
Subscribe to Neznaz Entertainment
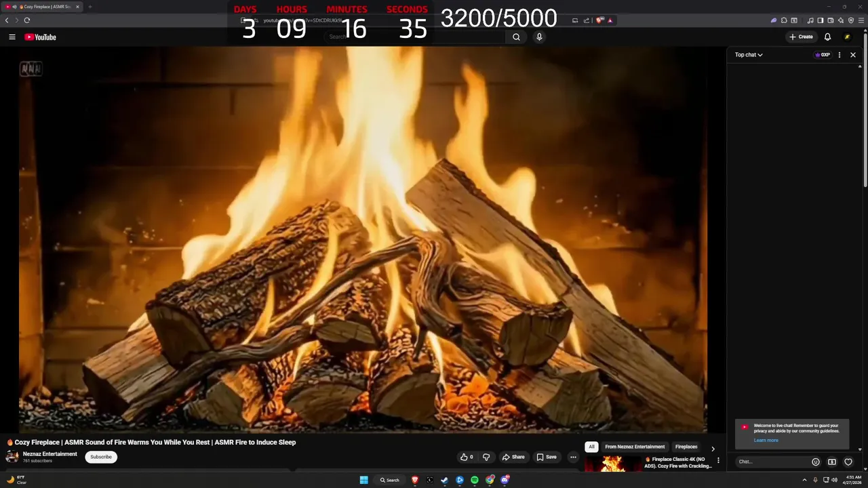coord(101,457)
